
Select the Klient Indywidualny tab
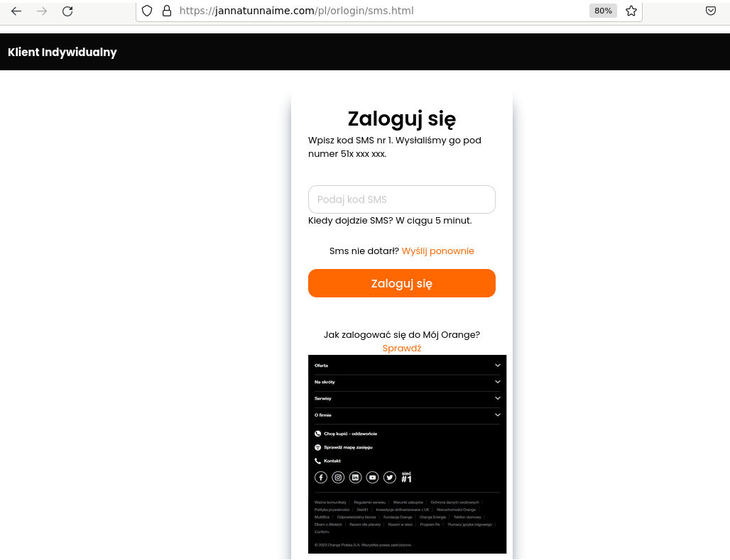(62, 53)
